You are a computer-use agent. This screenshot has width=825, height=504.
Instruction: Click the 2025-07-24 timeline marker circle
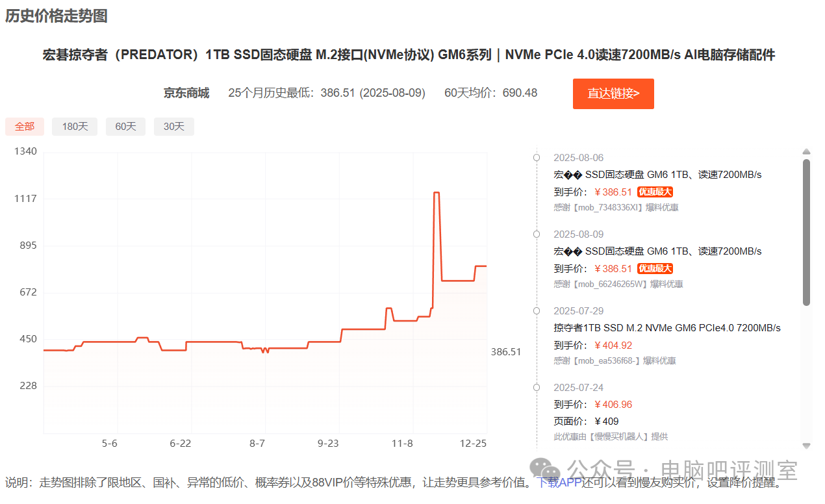[x=537, y=387]
